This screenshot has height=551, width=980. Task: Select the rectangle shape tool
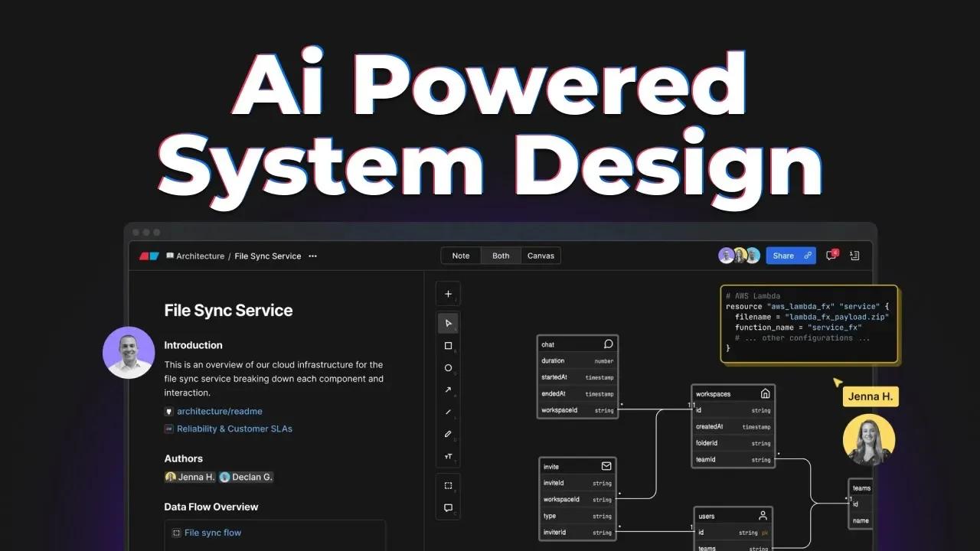coord(448,346)
